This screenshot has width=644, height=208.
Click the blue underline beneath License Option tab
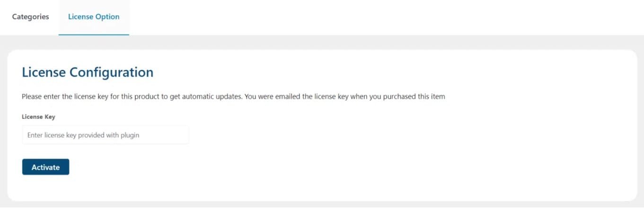94,35
